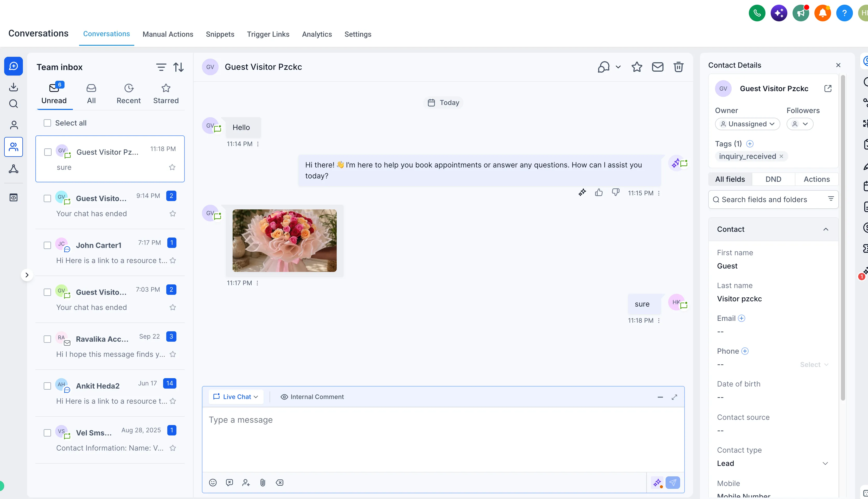Open contact in new window icon
The image size is (868, 499).
coord(828,89)
